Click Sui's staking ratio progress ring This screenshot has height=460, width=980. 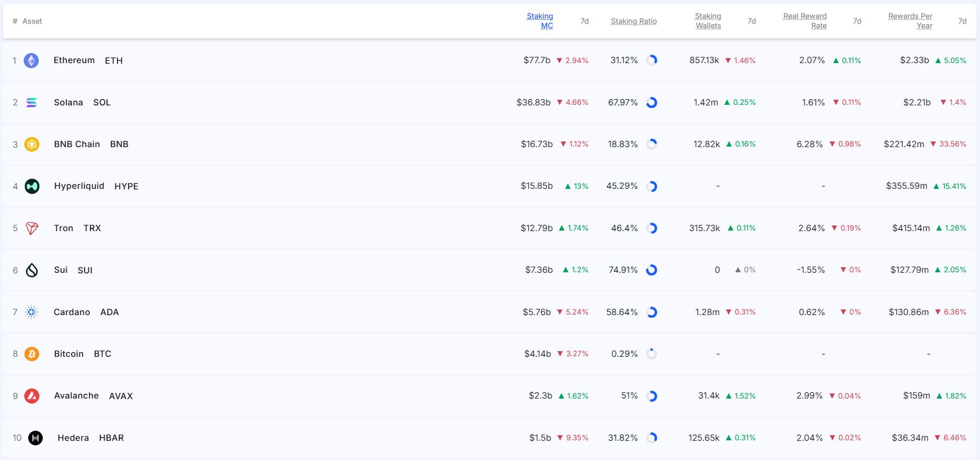[x=652, y=270]
